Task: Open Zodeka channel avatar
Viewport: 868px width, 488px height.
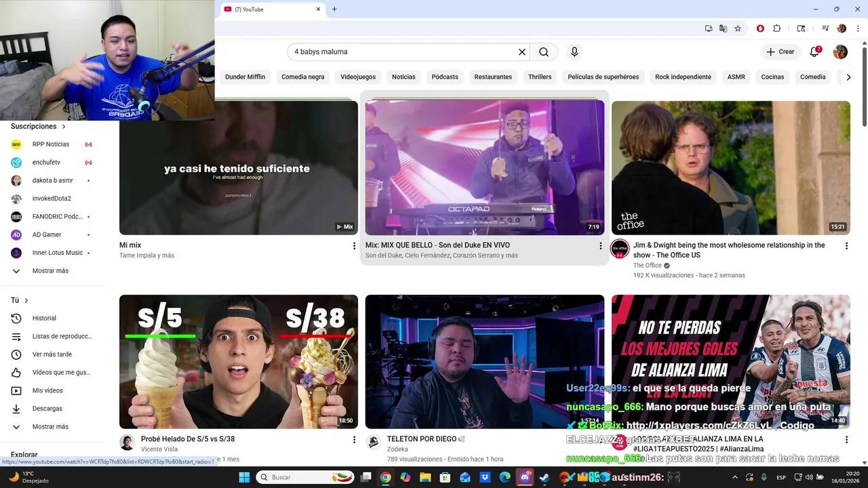Action: click(373, 443)
